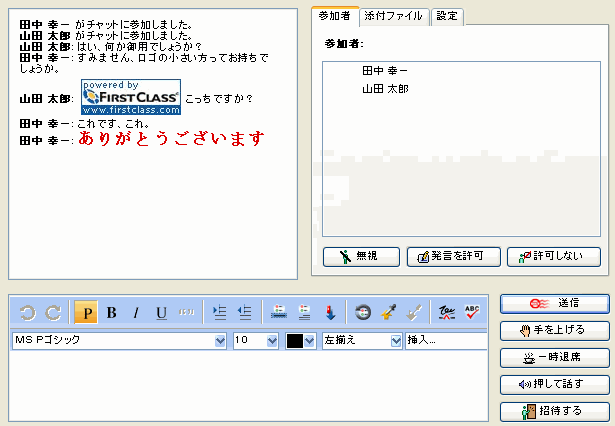Click the spell check ABC icon
615x426 pixels.
pos(473,313)
